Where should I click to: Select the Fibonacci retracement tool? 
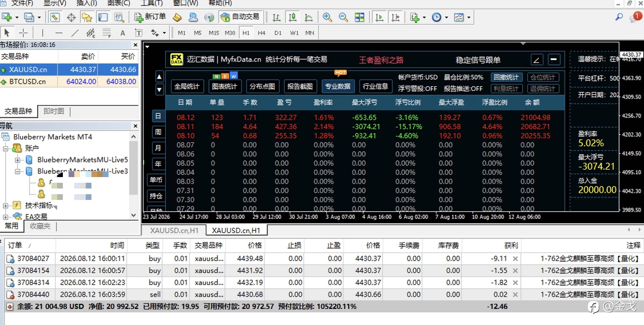click(107, 33)
